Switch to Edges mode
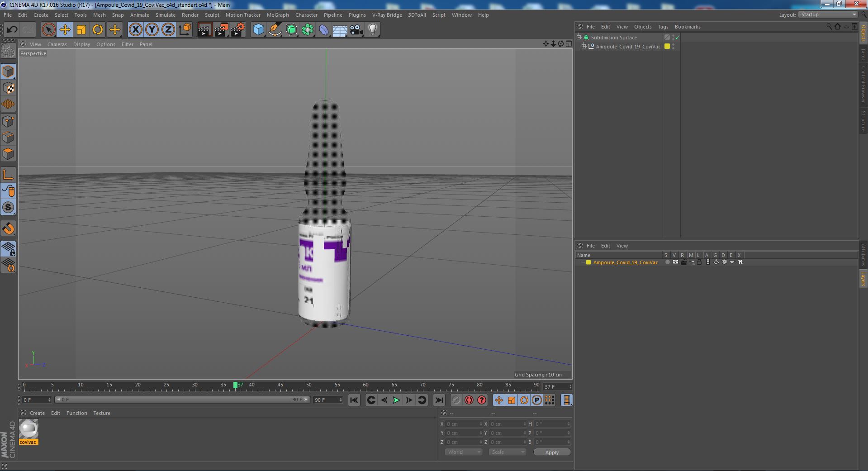The width and height of the screenshot is (868, 471). [8, 138]
